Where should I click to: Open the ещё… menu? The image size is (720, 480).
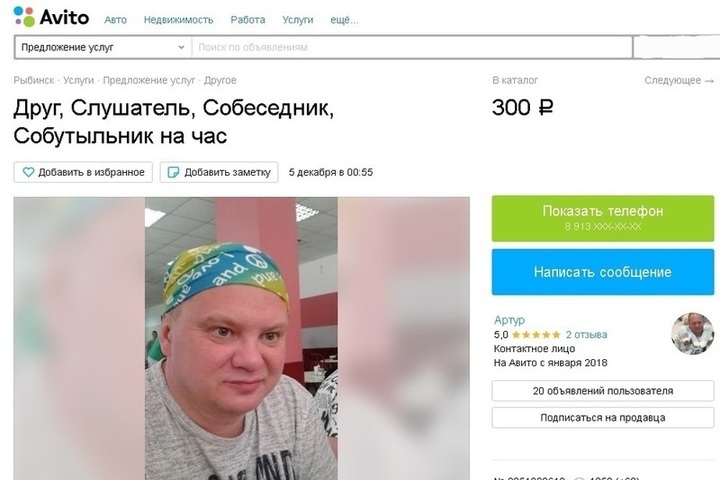[x=344, y=20]
